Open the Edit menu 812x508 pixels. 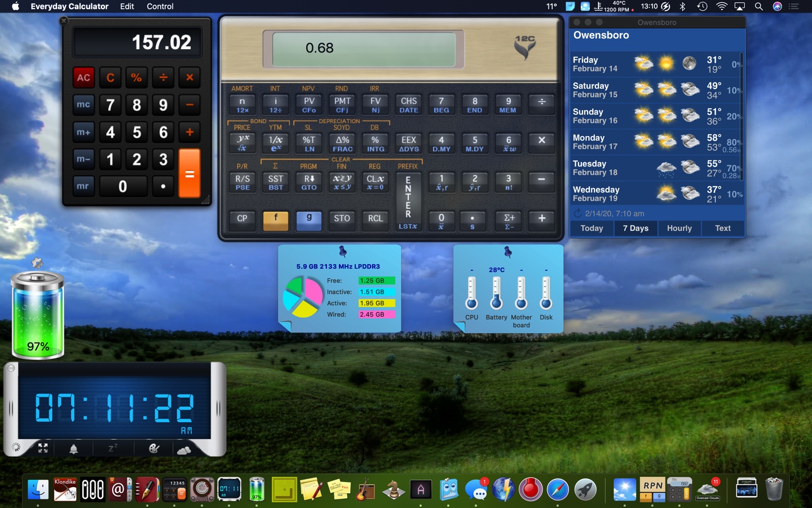[127, 6]
